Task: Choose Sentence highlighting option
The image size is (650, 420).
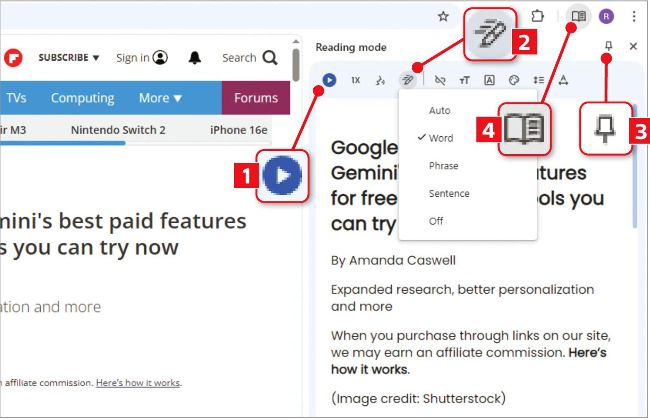Action: 449,193
